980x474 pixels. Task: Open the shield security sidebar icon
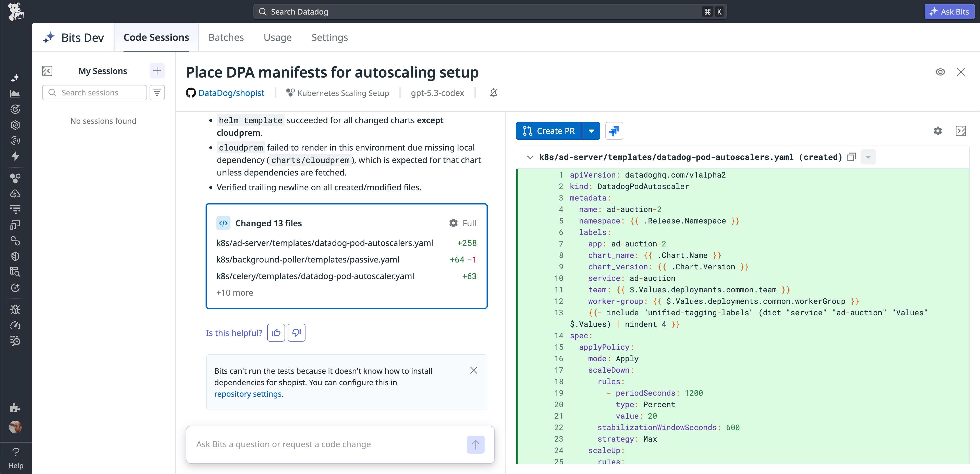15,256
